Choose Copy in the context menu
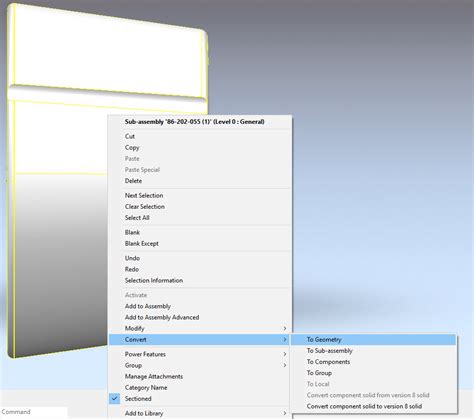Screen dimensions: 474x419 tap(200, 147)
